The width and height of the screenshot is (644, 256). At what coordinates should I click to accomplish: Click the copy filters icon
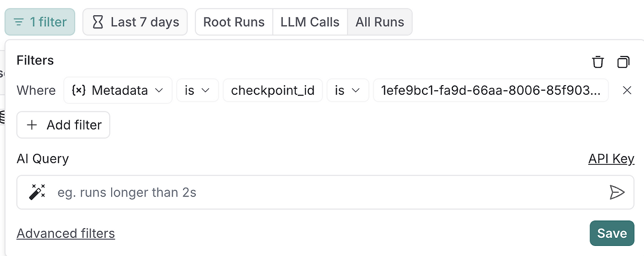(x=623, y=62)
